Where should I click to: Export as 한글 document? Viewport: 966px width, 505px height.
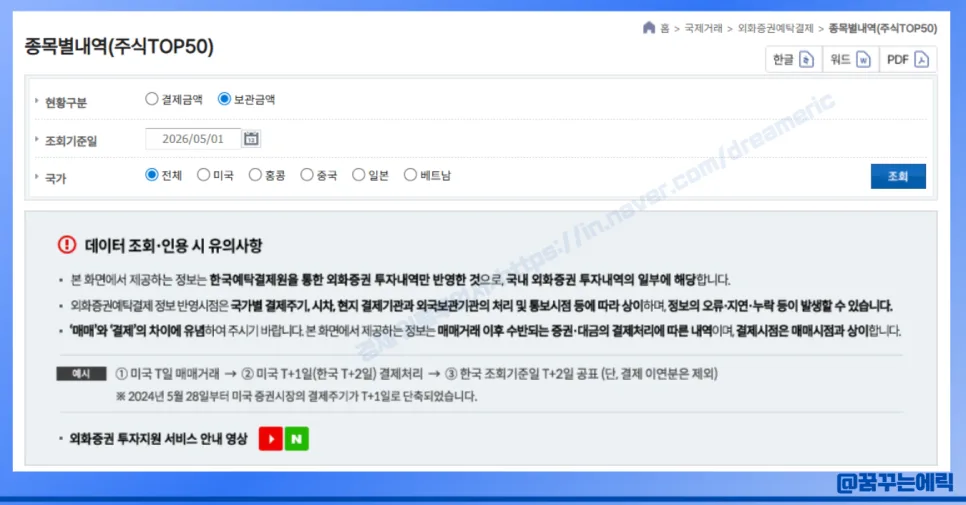click(794, 59)
